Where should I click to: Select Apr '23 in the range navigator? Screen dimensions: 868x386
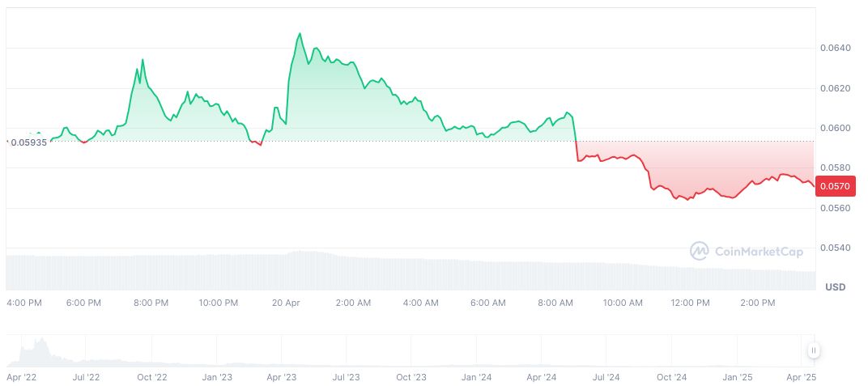pos(281,377)
